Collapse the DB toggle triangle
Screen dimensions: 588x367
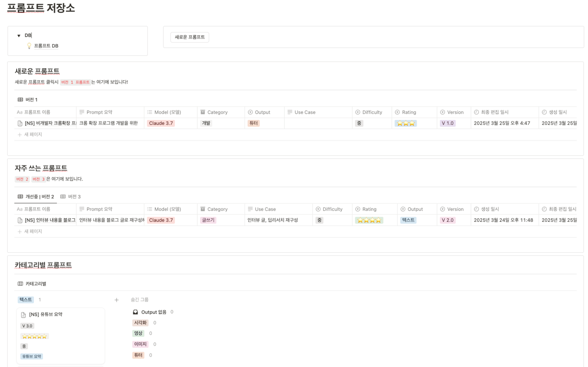pyautogui.click(x=19, y=36)
